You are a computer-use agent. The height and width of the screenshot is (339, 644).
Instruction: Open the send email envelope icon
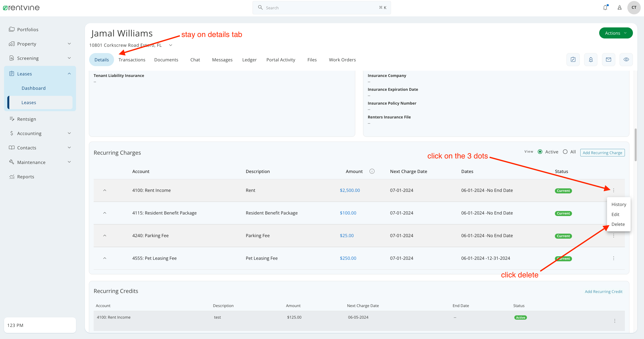coord(609,60)
